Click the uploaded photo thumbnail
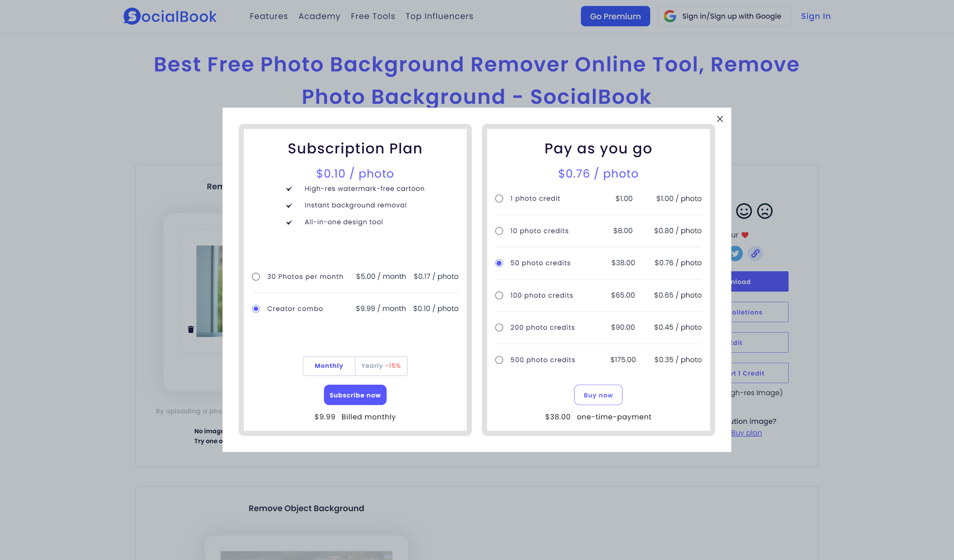Screen dimensions: 954x560 point(209,291)
